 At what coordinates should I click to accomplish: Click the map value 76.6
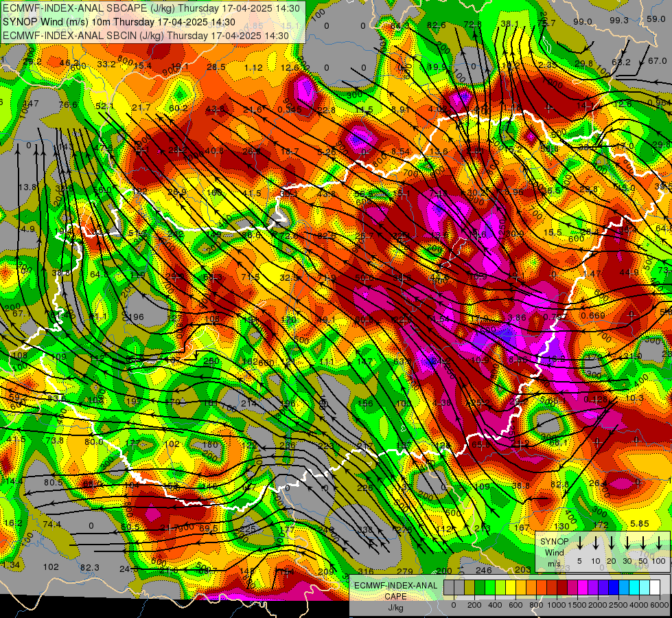(x=68, y=104)
